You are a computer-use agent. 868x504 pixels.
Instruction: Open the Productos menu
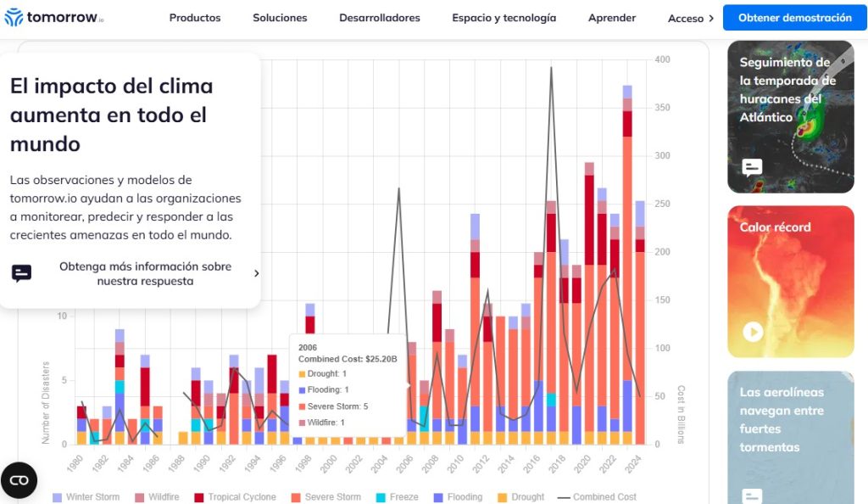pos(194,17)
